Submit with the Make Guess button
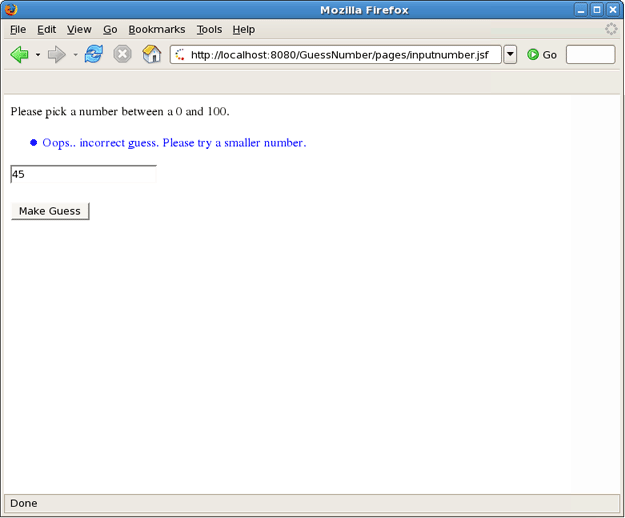 tap(50, 211)
